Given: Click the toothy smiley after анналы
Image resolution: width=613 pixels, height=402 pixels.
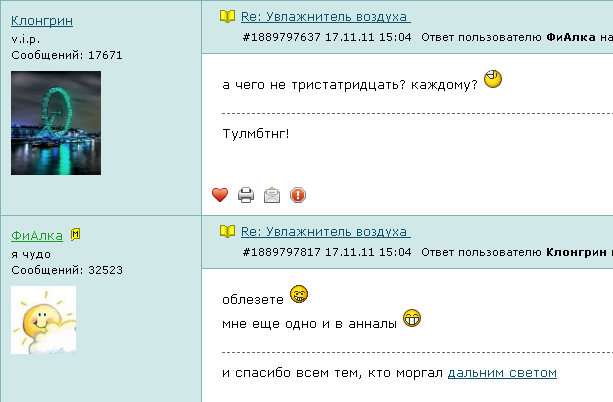Looking at the screenshot, I should tap(412, 318).
